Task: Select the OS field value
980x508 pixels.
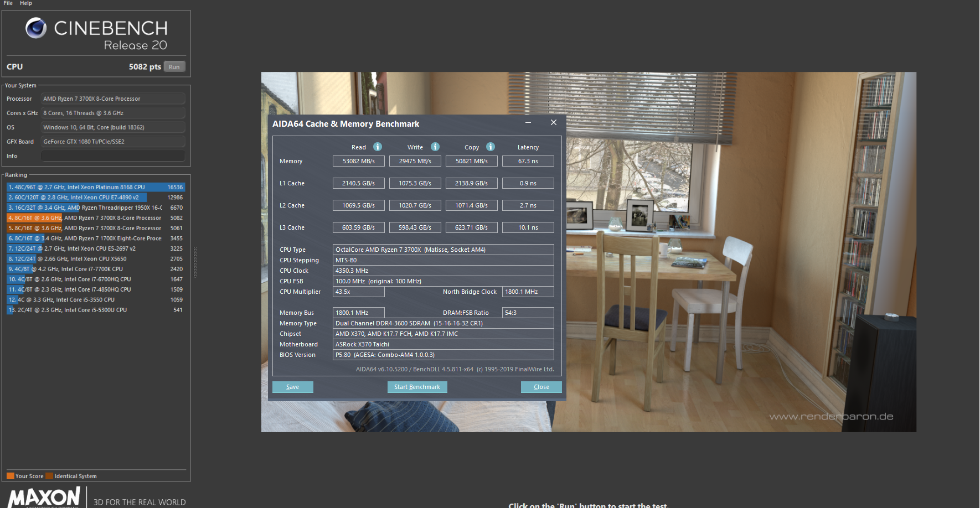Action: (113, 127)
